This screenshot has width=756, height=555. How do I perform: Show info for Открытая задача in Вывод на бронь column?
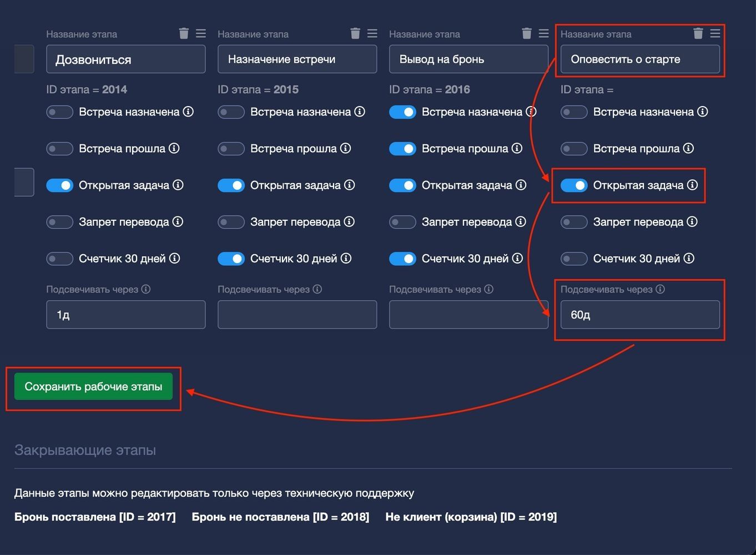click(x=521, y=185)
